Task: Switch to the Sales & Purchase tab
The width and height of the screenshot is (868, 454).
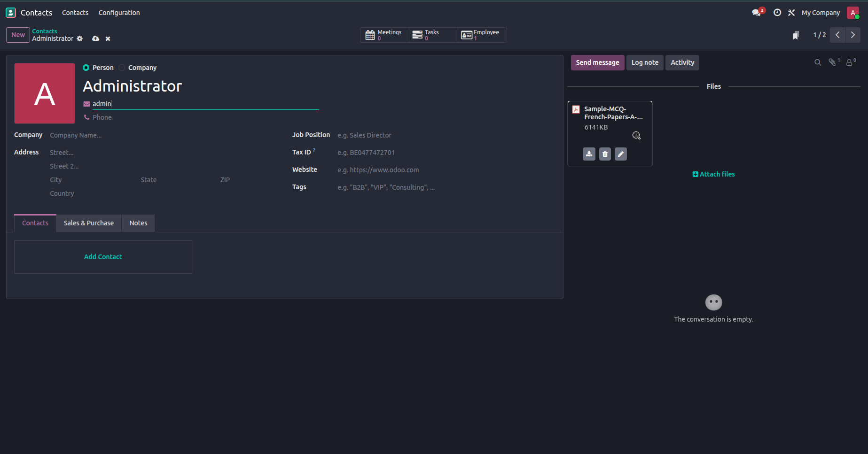Action: coord(89,223)
